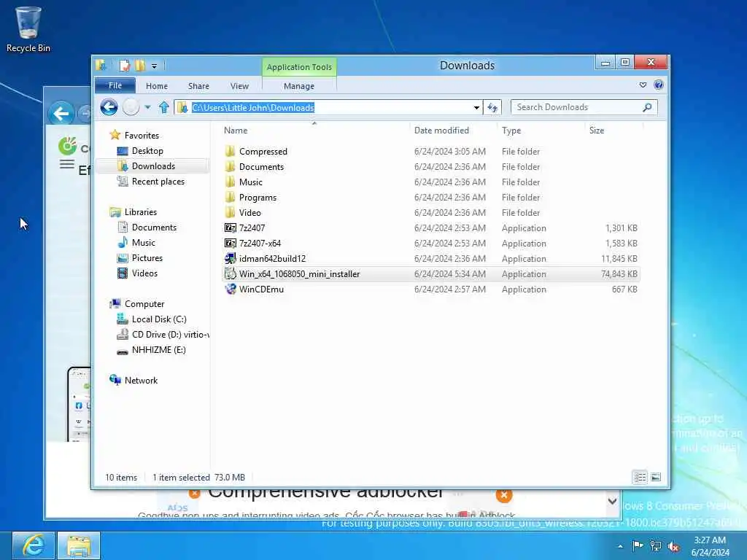Click the New folder quick access icon
The image size is (747, 560).
[x=140, y=66]
